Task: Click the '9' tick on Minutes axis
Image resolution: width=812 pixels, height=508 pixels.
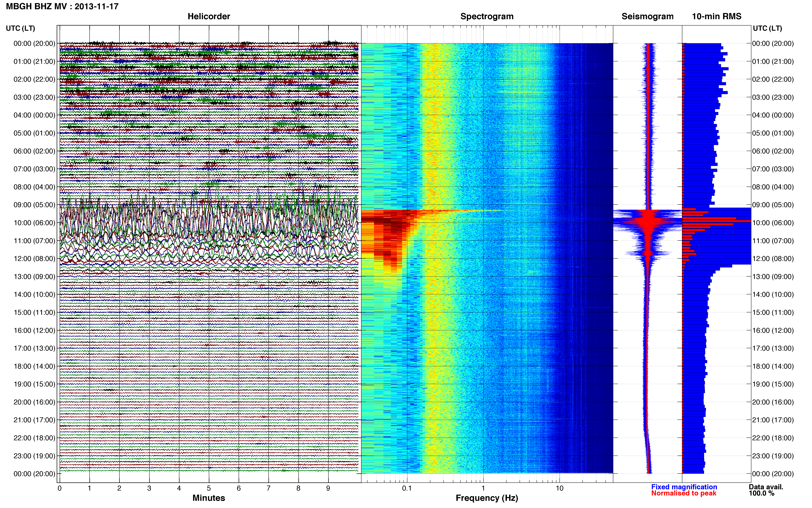Action: [328, 488]
